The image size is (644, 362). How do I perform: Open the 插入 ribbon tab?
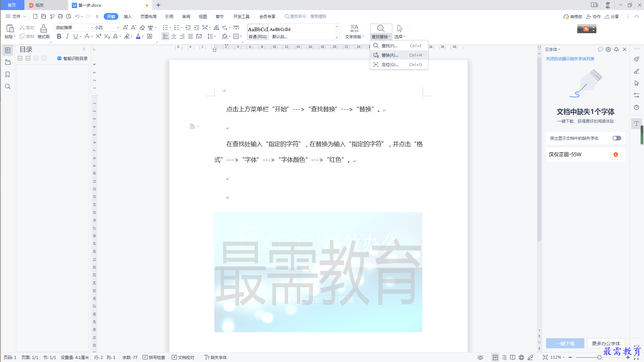pyautogui.click(x=127, y=16)
